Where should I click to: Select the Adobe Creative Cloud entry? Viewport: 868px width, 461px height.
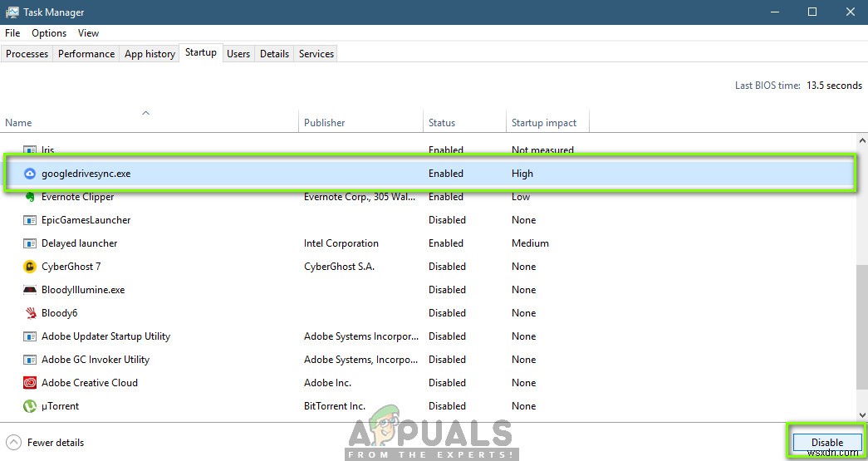pyautogui.click(x=90, y=382)
